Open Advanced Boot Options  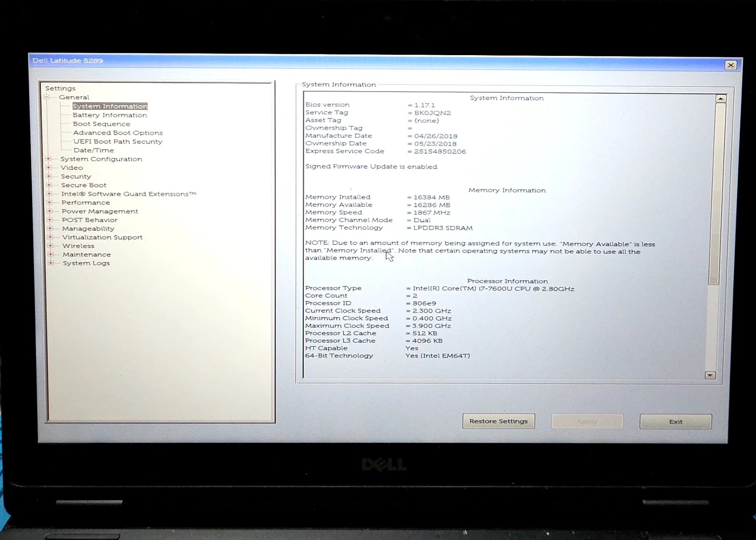(118, 133)
